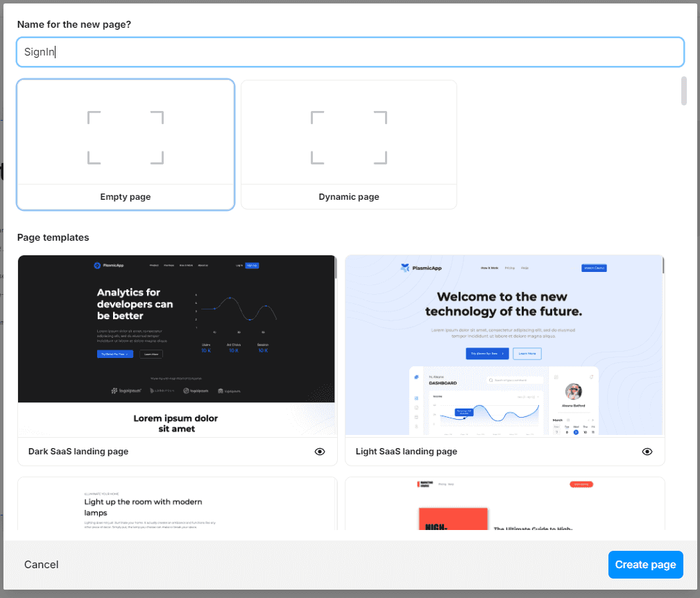
Task: Preview Light SaaS landing page via eye icon
Action: [x=647, y=452]
